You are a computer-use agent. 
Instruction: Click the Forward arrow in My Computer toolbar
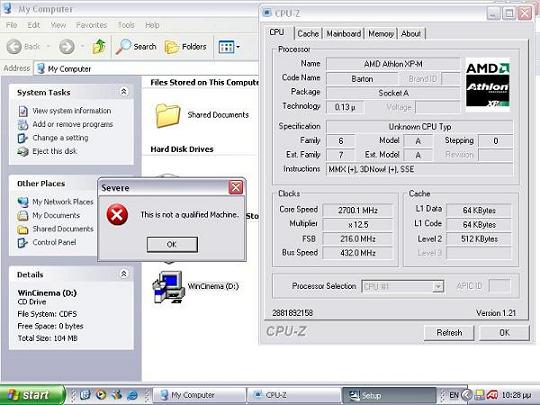[67, 46]
